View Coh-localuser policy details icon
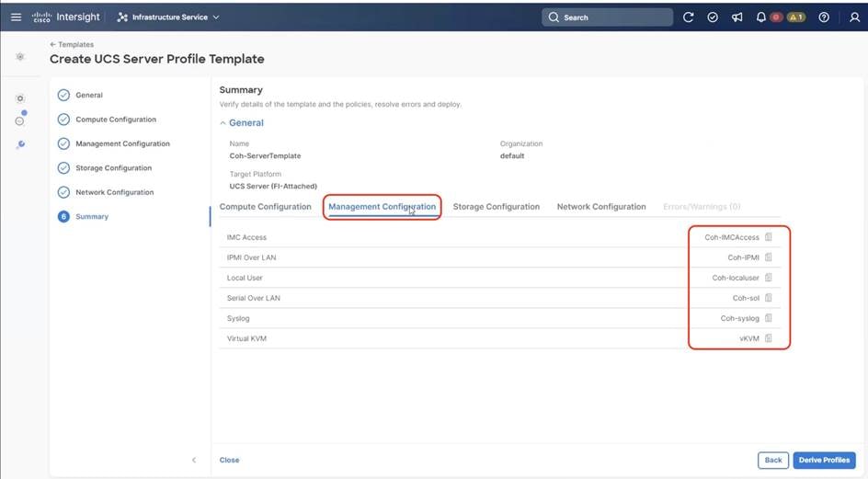Image resolution: width=868 pixels, height=479 pixels. coord(769,278)
